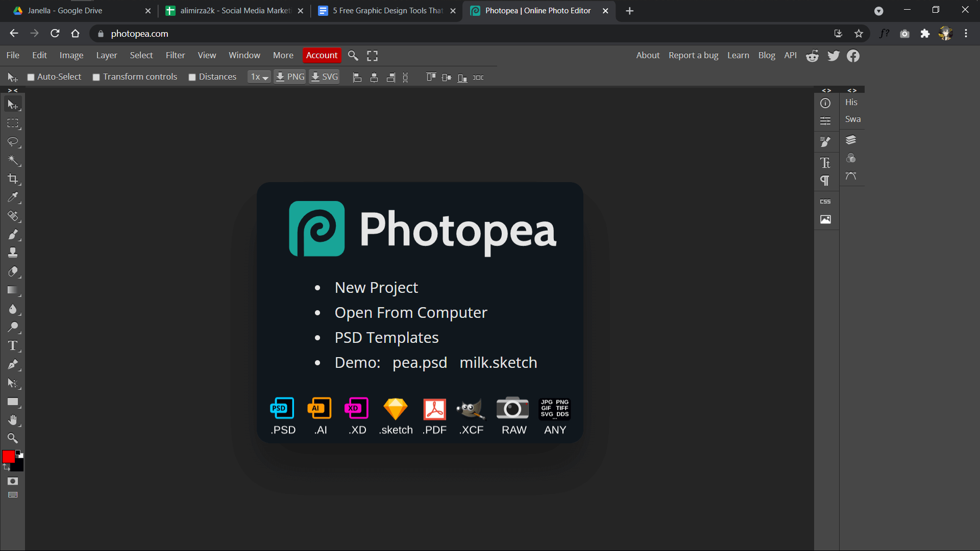The height and width of the screenshot is (551, 980).
Task: Select the Type tool
Action: click(x=13, y=346)
